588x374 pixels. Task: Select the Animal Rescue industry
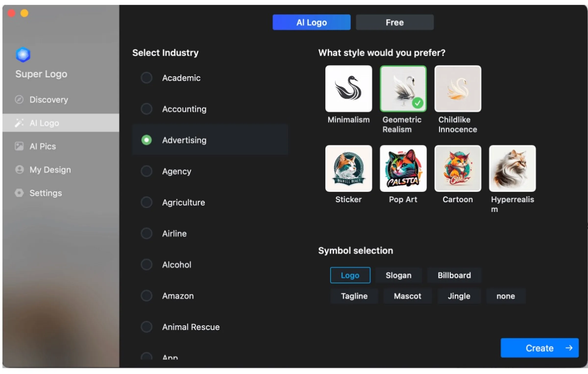tap(191, 327)
